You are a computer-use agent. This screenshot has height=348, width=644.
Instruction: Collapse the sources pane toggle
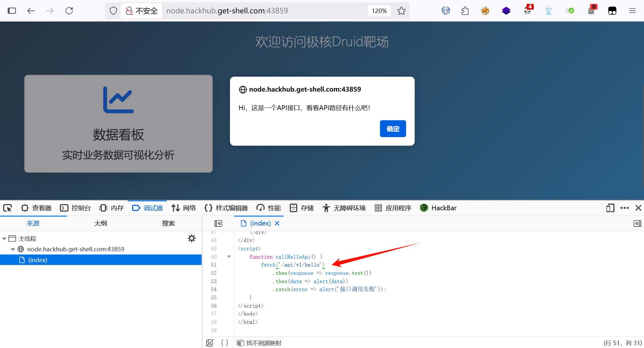tap(218, 223)
